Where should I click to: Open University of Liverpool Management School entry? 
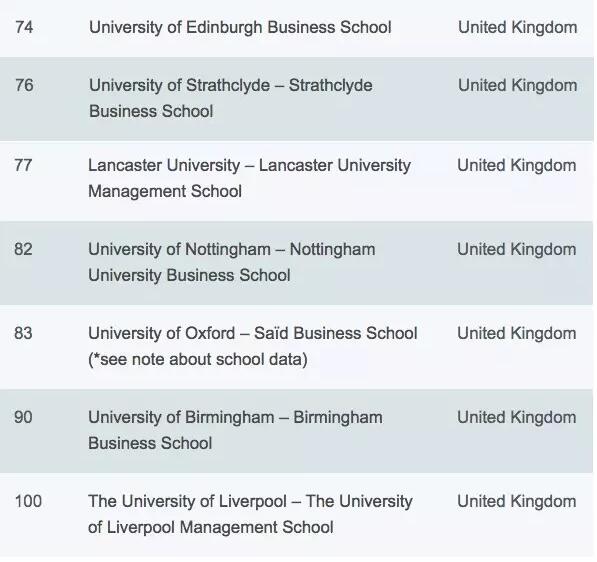(x=250, y=514)
